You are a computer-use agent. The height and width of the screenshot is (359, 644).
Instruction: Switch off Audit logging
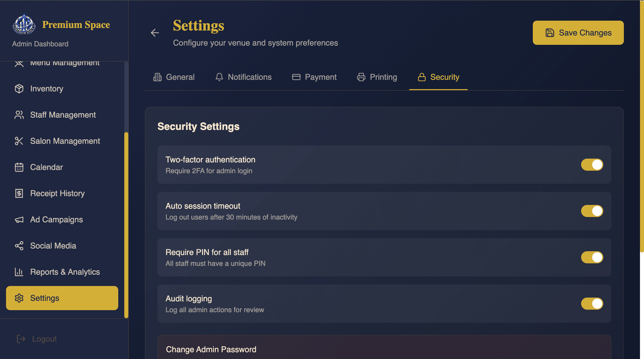[592, 304]
